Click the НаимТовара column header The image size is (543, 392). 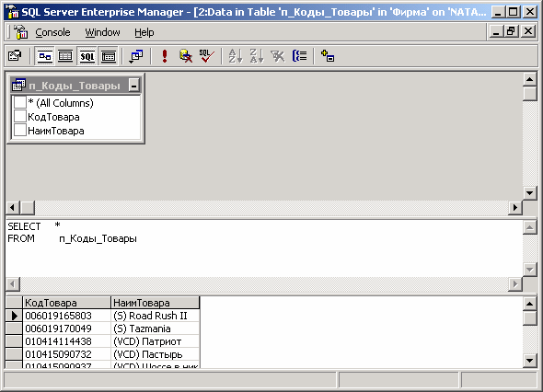(156, 303)
